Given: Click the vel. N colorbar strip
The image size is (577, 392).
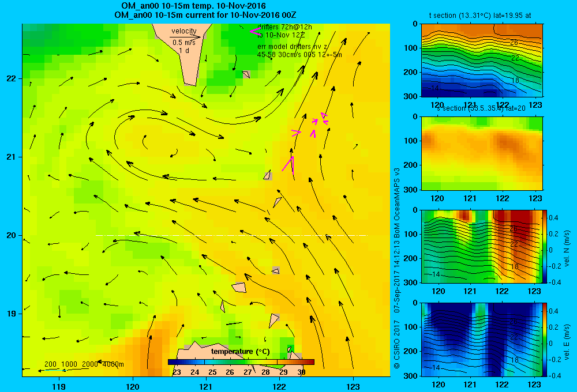Looking at the screenshot, I should [x=545, y=246].
